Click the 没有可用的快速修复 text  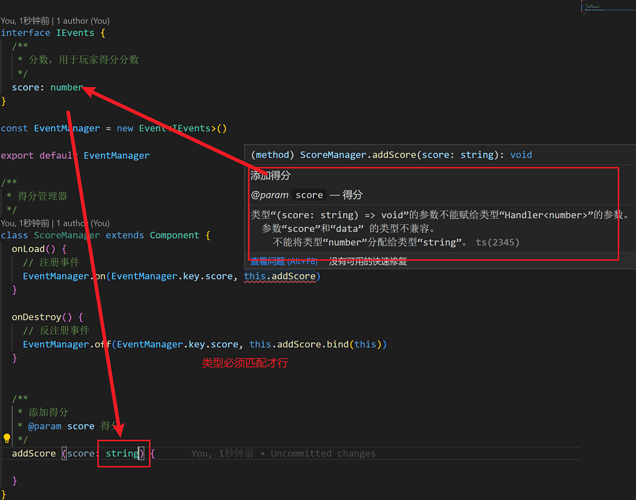click(x=368, y=262)
